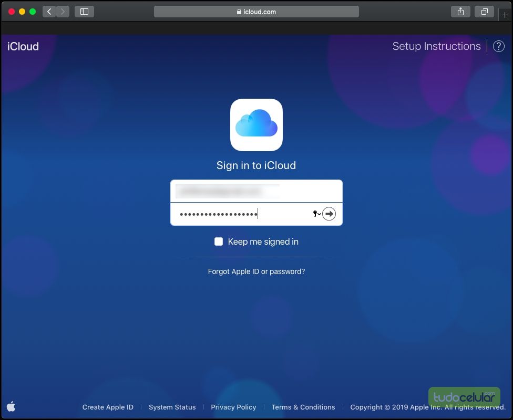The image size is (513, 420).
Task: Toggle the Safari sidebar button
Action: (84, 12)
